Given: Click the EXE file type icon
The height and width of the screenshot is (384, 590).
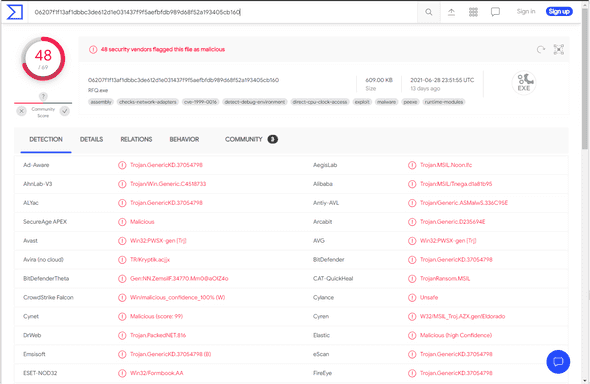Looking at the screenshot, I should point(524,82).
